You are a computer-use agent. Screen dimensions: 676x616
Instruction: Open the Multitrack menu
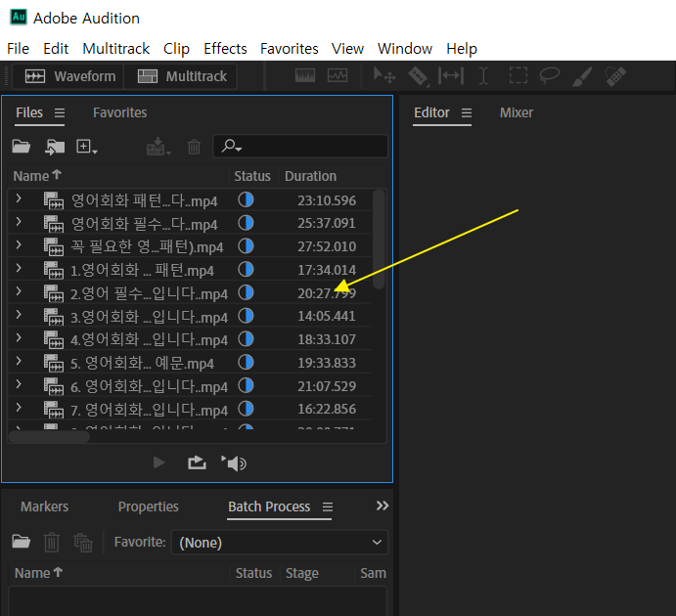[x=116, y=49]
